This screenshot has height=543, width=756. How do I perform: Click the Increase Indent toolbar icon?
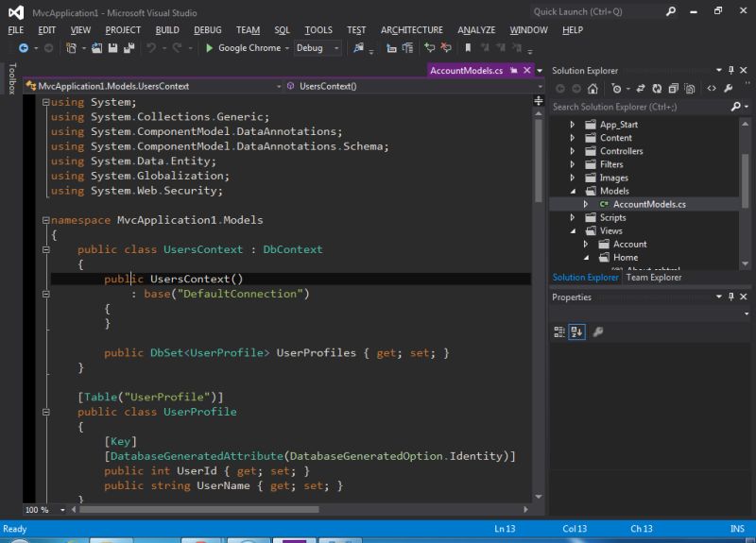pos(408,48)
